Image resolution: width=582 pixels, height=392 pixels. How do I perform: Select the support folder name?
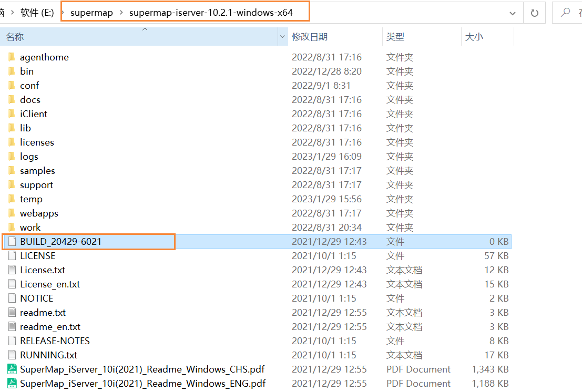pos(36,185)
